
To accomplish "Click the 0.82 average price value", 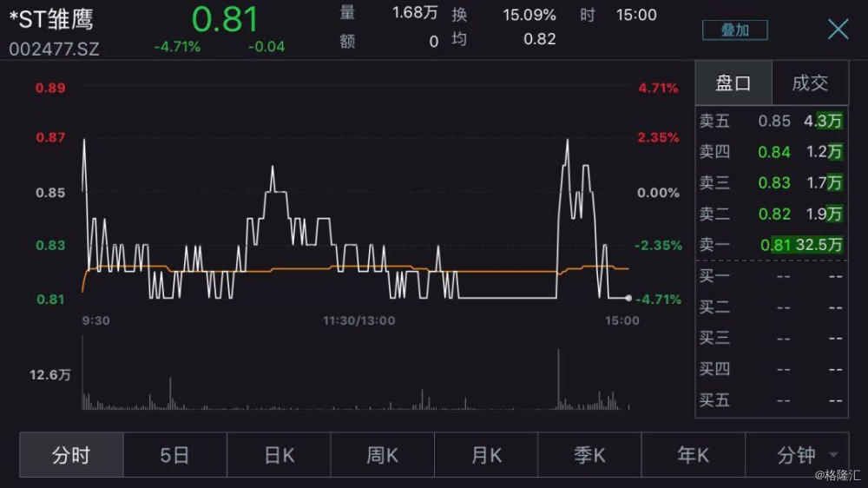I will pyautogui.click(x=539, y=39).
